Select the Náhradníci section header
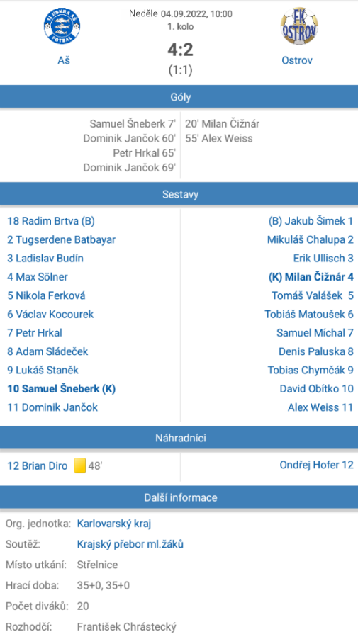 tap(179, 438)
